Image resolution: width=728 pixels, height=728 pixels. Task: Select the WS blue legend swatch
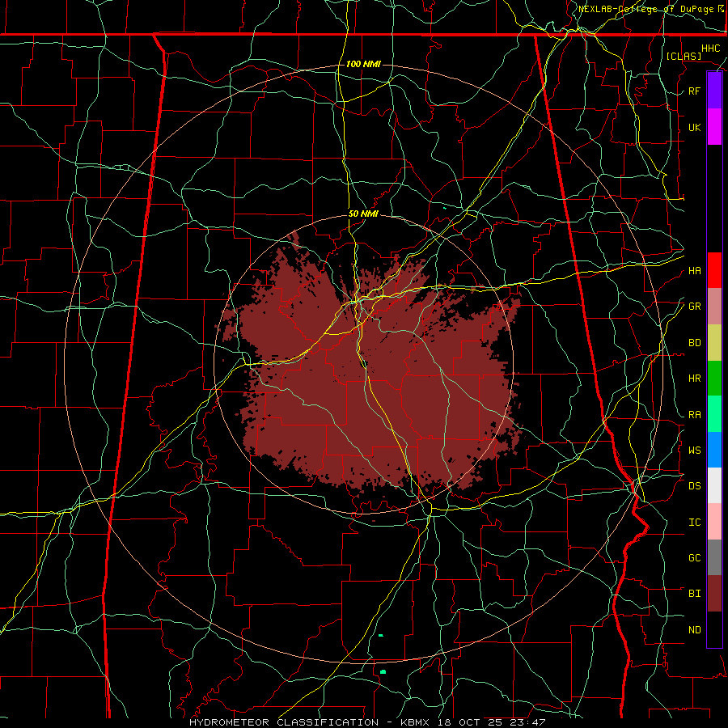[x=714, y=450]
